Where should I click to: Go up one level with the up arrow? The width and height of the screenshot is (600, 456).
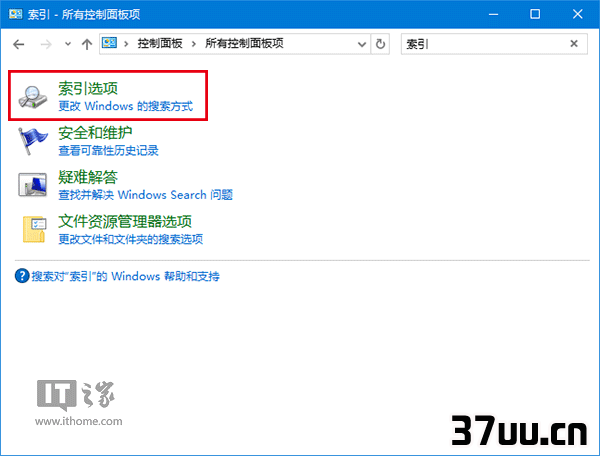(87, 44)
